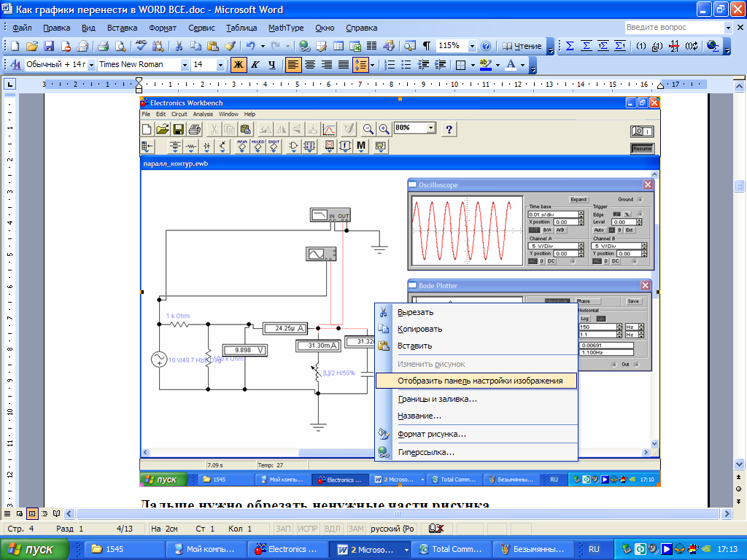
Task: Toggle ИСПР track changes in the status bar
Action: point(308,529)
